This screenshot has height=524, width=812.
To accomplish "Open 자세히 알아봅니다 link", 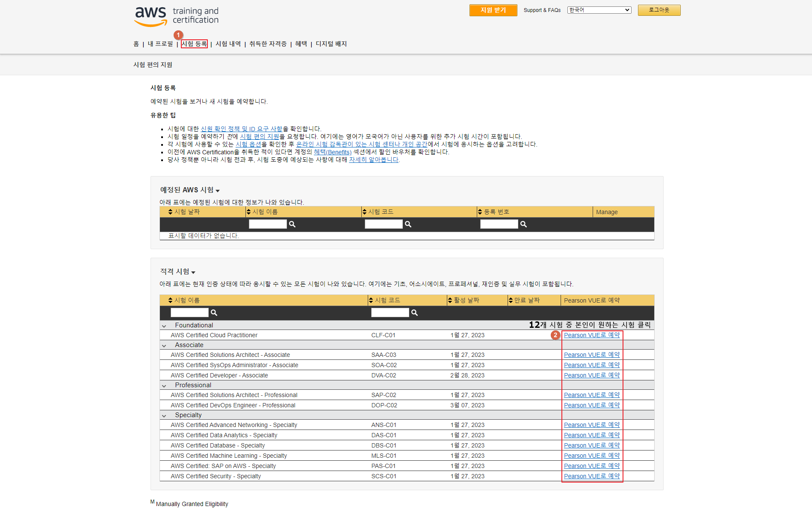I will pos(374,160).
